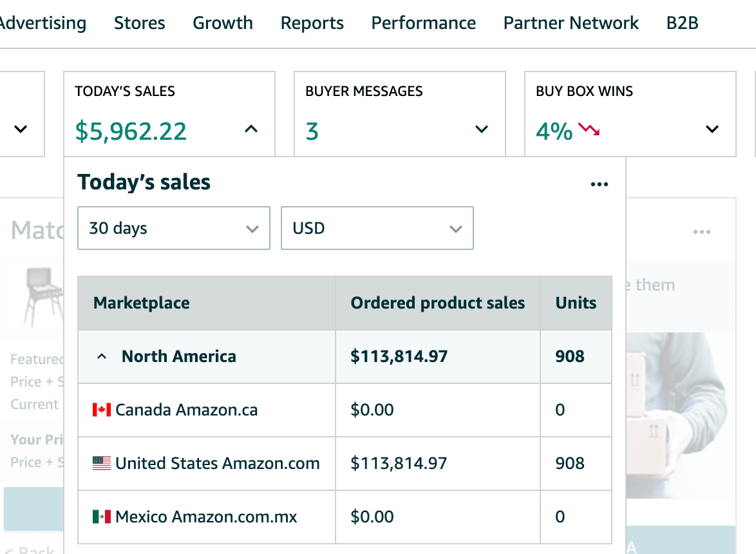Go to the Partner Network menu
Image resolution: width=756 pixels, height=554 pixels.
coord(571,23)
